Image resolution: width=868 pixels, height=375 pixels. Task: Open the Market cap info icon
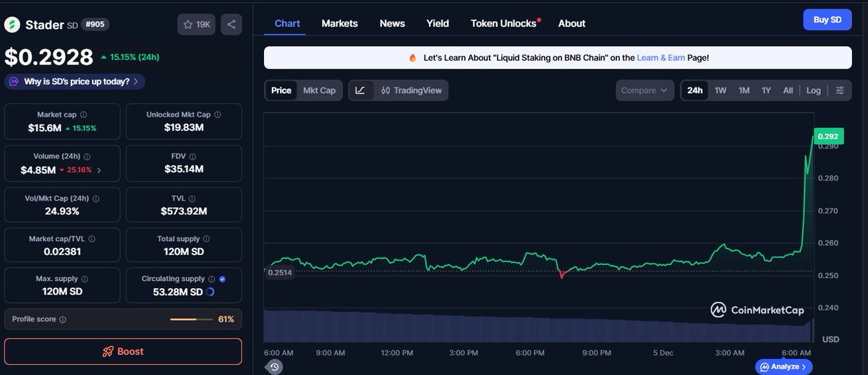83,115
